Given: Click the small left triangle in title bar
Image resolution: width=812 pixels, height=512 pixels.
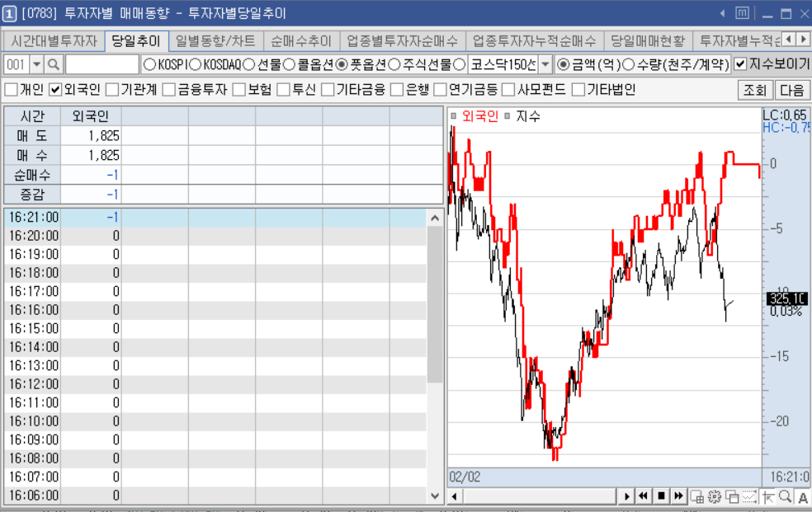Looking at the screenshot, I should click(722, 13).
